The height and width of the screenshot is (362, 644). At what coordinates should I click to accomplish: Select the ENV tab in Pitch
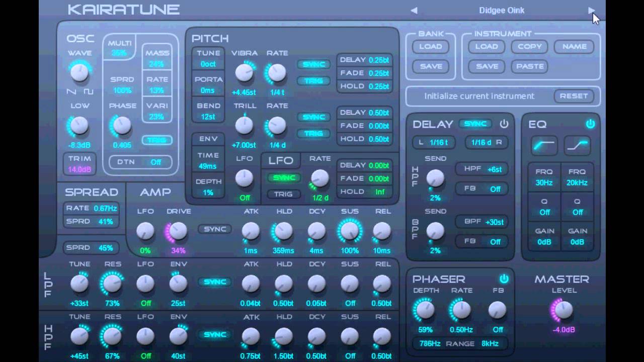pyautogui.click(x=208, y=139)
